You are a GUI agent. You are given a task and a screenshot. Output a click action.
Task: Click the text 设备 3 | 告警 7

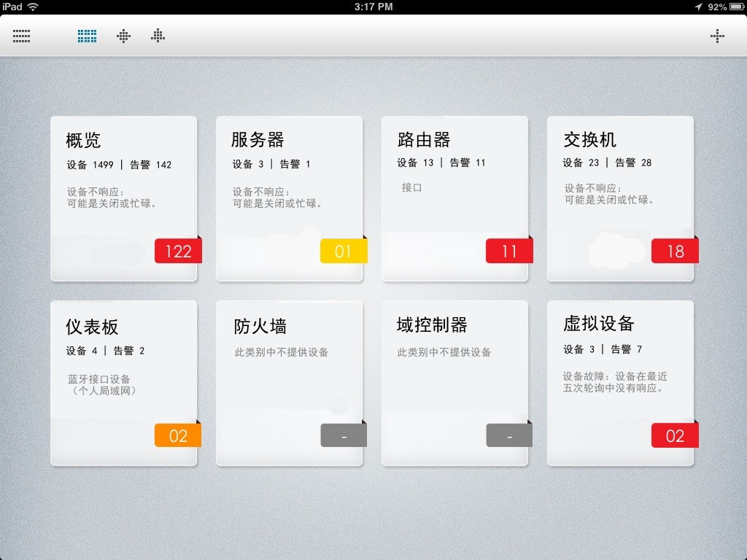tap(603, 349)
